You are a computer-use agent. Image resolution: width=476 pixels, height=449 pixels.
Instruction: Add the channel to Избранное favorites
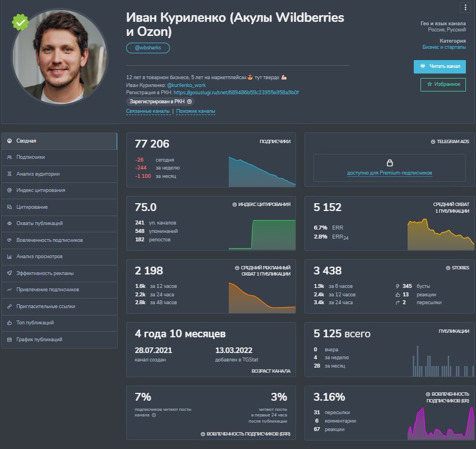(x=443, y=84)
